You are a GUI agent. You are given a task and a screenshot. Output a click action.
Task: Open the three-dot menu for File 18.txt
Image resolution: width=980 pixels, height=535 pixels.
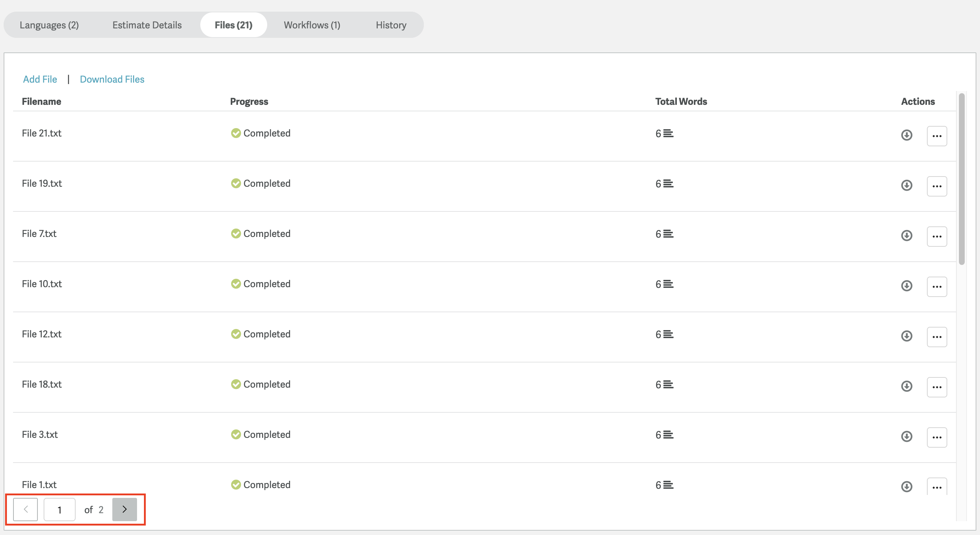[x=937, y=387]
